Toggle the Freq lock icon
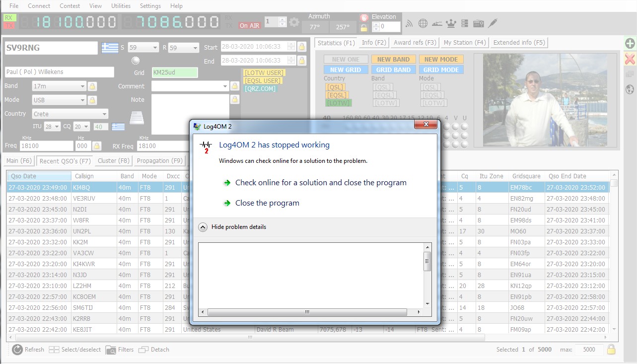This screenshot has width=637, height=364. click(97, 146)
